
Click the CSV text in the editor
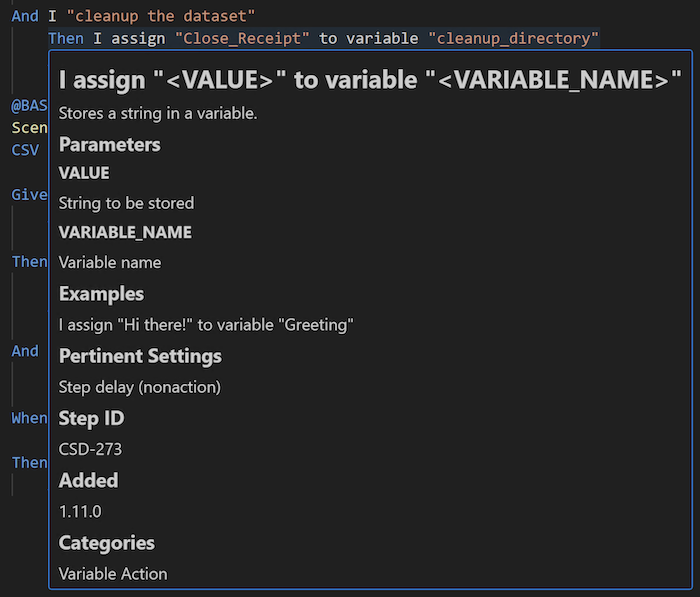(25, 149)
